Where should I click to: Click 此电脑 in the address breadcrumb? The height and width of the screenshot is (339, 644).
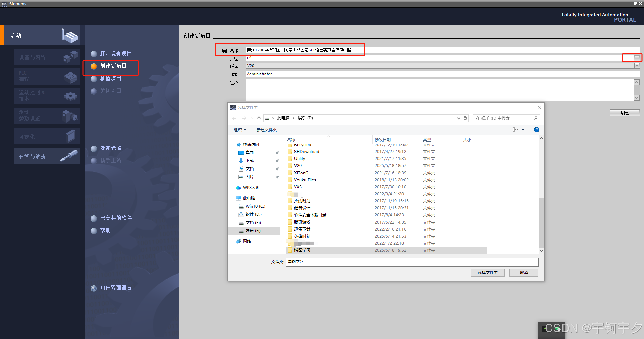tap(283, 118)
